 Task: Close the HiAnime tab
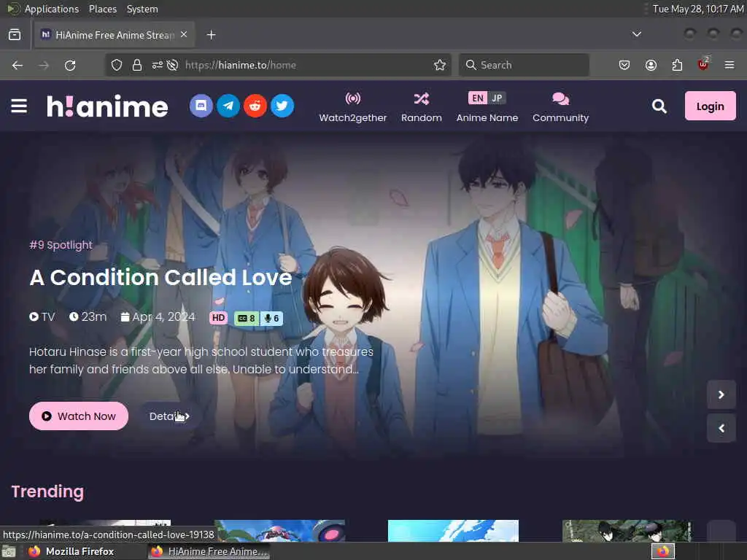[x=184, y=34]
